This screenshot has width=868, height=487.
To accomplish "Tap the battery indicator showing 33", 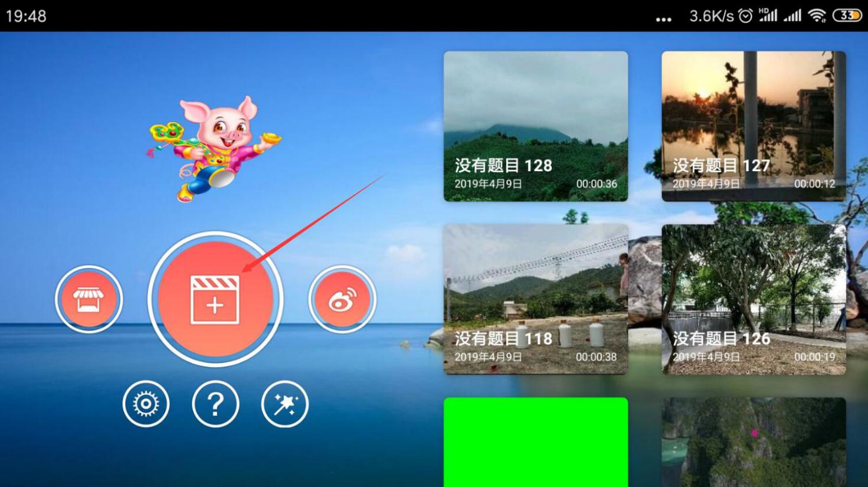I will point(847,15).
